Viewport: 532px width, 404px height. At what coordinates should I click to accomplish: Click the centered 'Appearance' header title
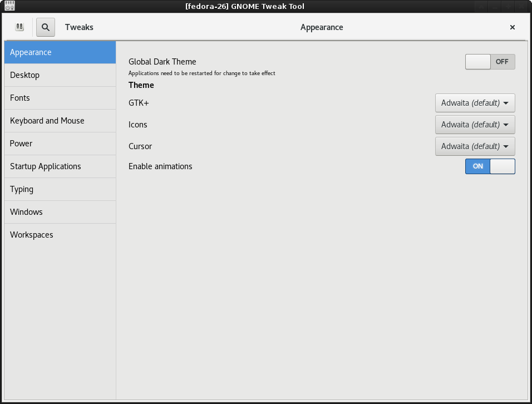322,27
